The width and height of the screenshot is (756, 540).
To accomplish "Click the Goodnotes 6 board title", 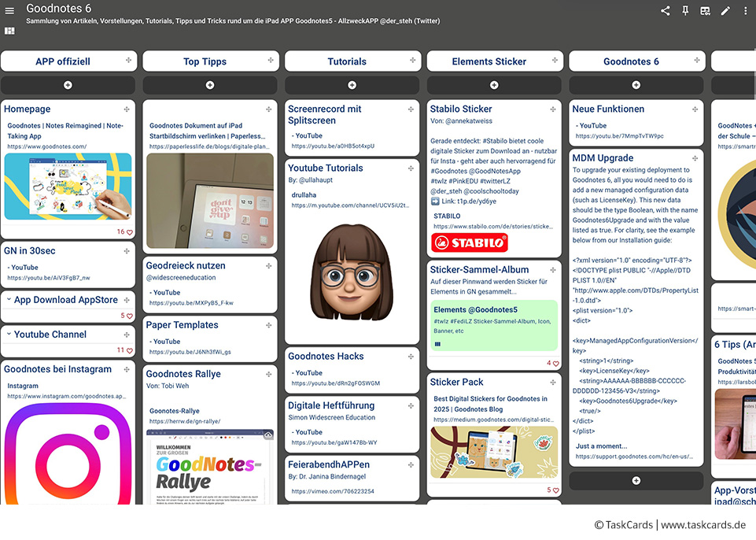I will coord(58,8).
